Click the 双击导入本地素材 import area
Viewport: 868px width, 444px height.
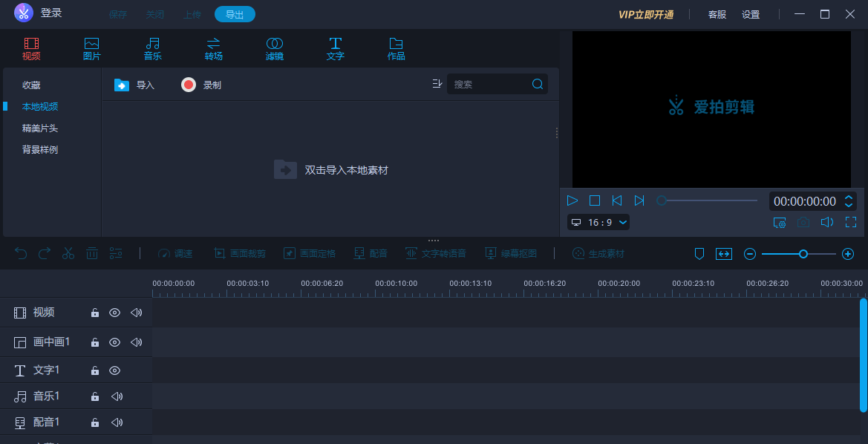point(330,169)
